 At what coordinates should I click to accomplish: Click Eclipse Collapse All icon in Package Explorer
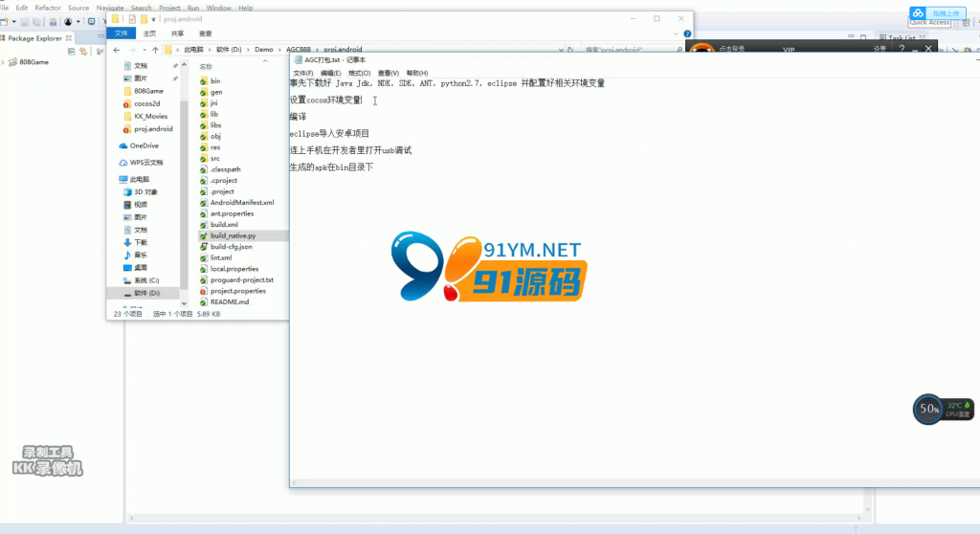tap(71, 52)
